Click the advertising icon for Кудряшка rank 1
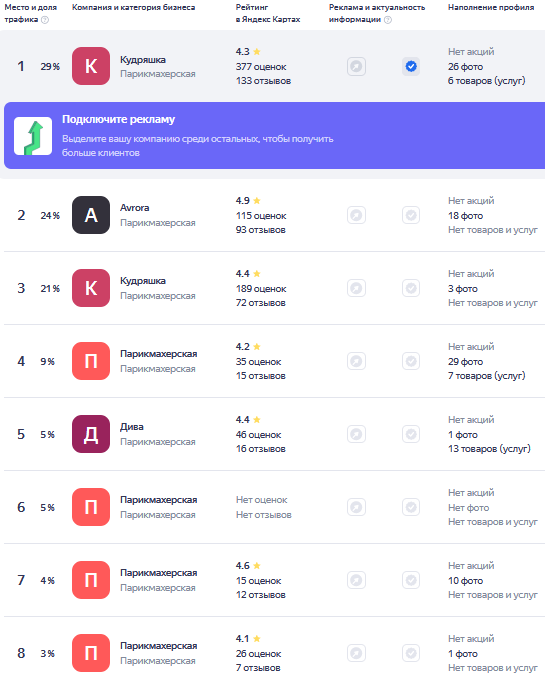The image size is (545, 685). 356,66
